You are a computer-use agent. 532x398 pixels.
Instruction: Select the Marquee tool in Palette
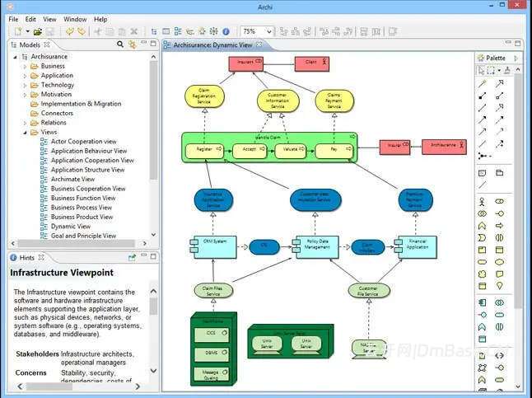[x=491, y=70]
